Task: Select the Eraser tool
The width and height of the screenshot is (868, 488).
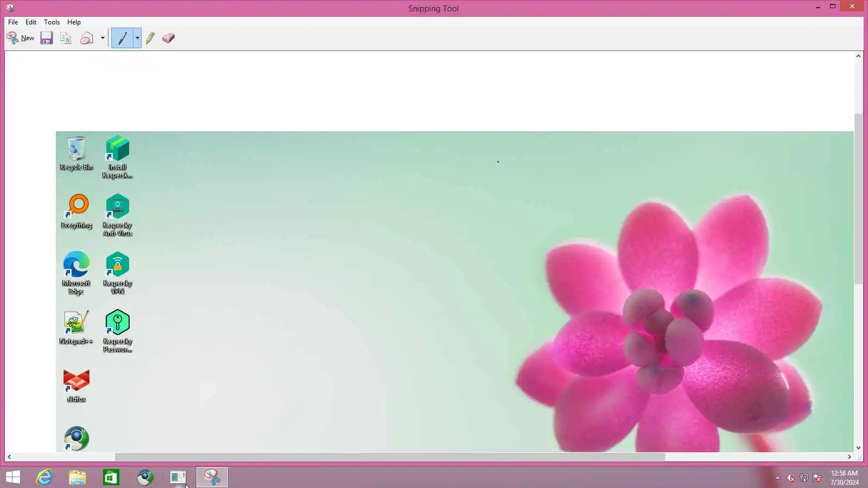Action: (168, 38)
